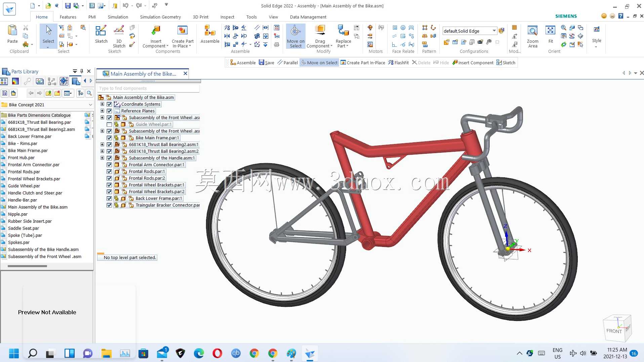Screen dimensions: 644x362
Task: Open Microsoft Edge from the taskbar
Action: tap(199, 353)
